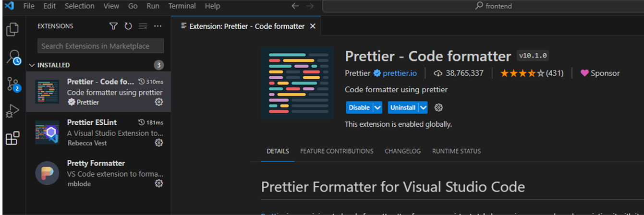Open the Uninstall button dropdown arrow
This screenshot has height=215, width=644.
423,107
